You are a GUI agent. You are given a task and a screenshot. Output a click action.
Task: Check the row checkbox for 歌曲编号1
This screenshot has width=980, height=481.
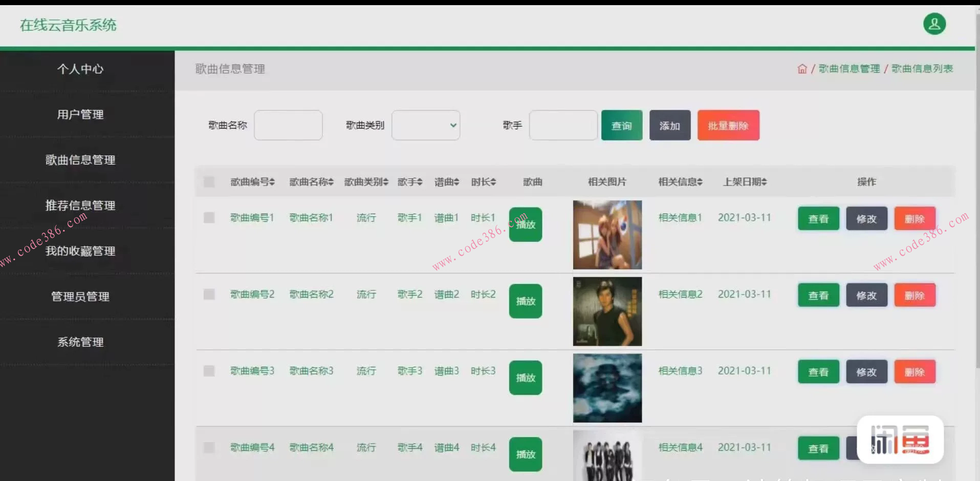pyautogui.click(x=208, y=217)
